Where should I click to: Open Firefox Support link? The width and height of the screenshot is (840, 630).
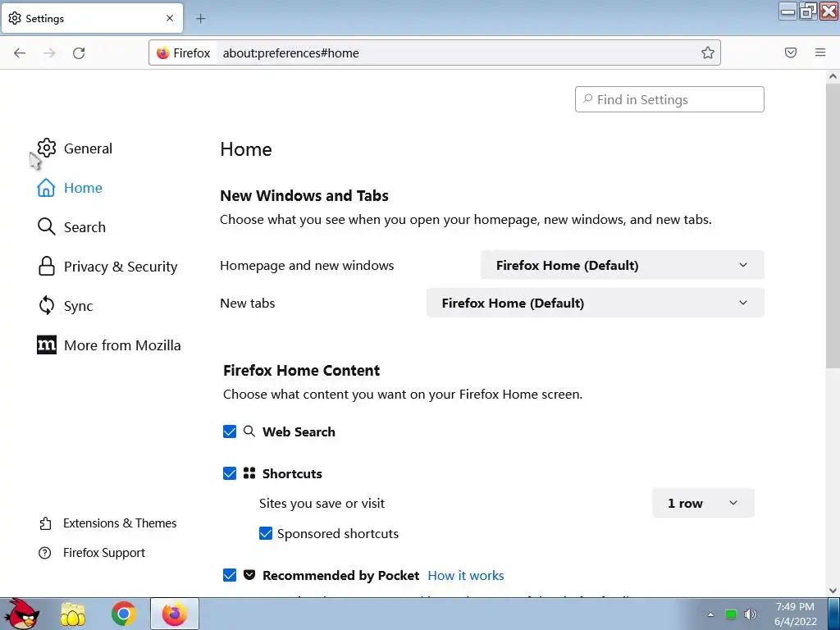[x=104, y=553]
